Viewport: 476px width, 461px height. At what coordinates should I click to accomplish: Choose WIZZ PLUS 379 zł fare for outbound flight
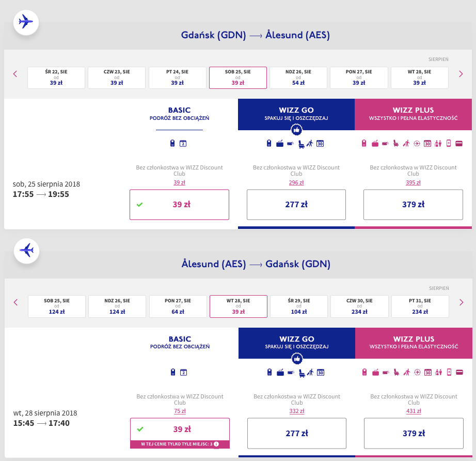413,205
